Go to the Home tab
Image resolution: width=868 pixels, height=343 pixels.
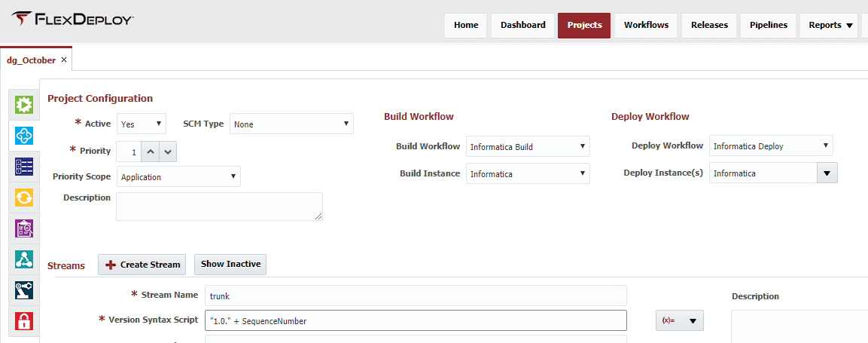(x=466, y=26)
